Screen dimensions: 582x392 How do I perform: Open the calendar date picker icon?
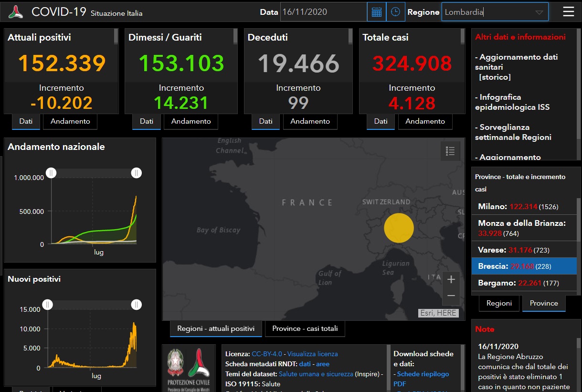tap(376, 12)
